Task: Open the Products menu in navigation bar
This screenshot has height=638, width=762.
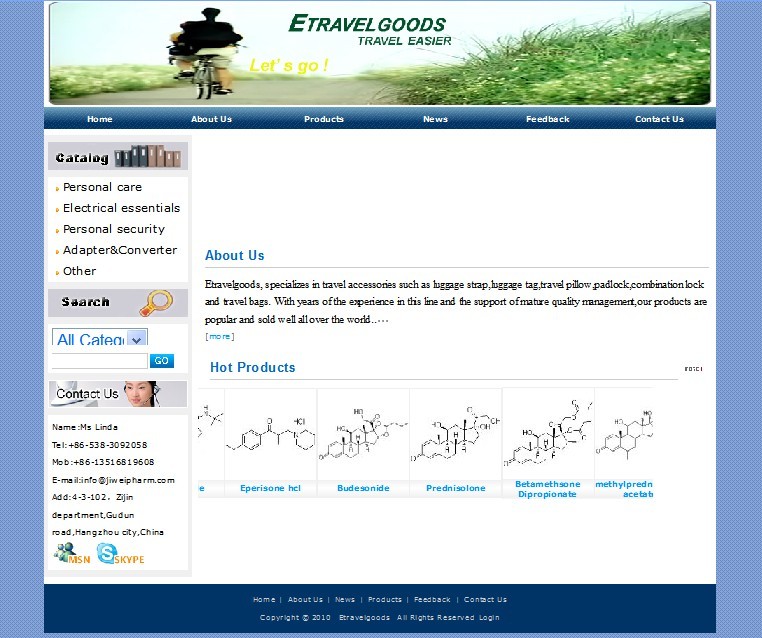Action: [324, 119]
